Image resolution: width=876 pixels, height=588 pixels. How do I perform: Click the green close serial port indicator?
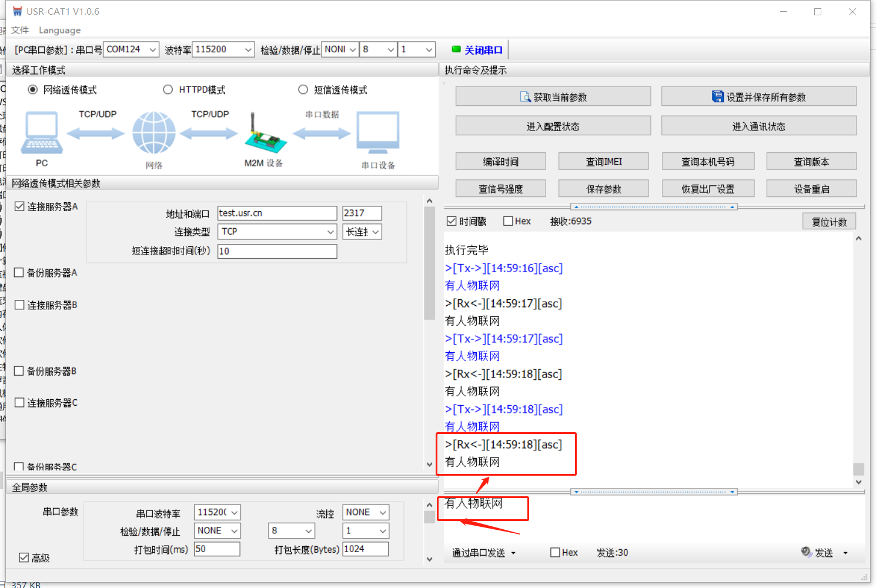(x=456, y=50)
